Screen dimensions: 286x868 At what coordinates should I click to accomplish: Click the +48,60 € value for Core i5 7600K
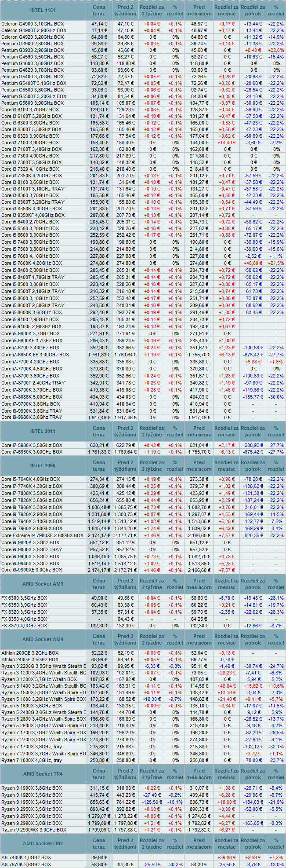[x=253, y=263]
